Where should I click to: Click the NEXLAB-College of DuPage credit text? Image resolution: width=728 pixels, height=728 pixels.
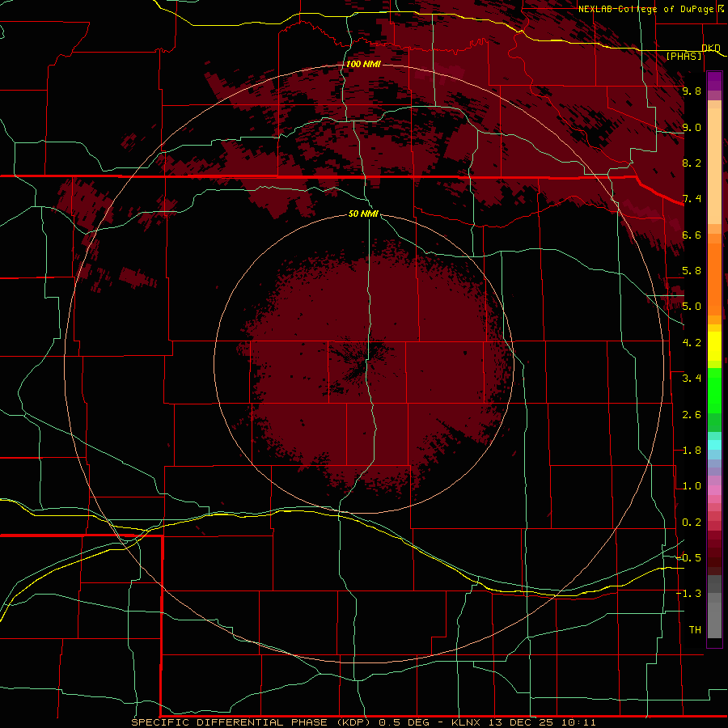(x=645, y=9)
